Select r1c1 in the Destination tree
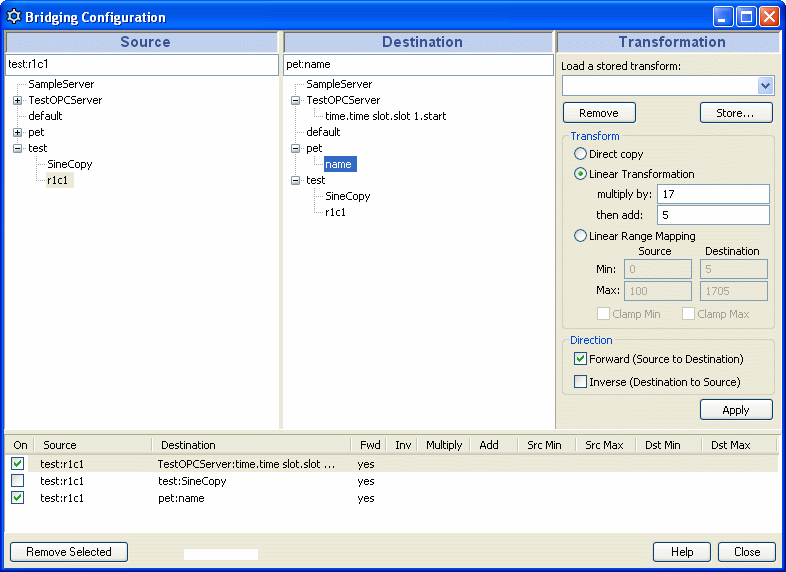 point(335,213)
